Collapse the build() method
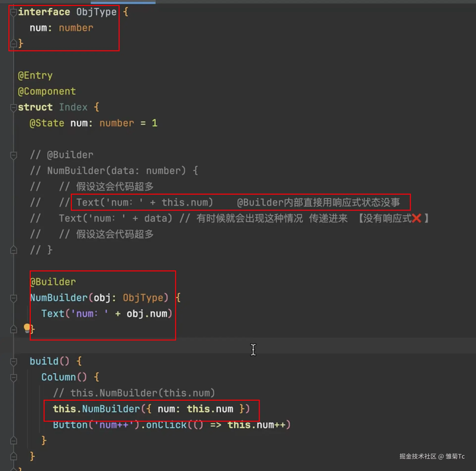Image resolution: width=476 pixels, height=471 pixels. (x=14, y=362)
